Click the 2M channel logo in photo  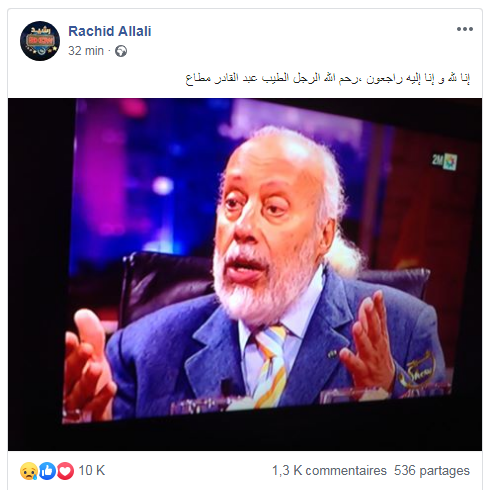click(445, 161)
